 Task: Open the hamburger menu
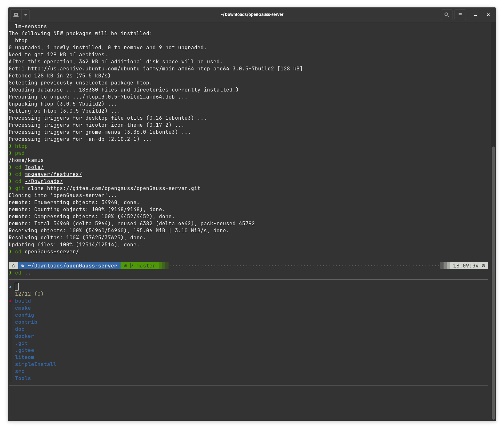point(460,15)
